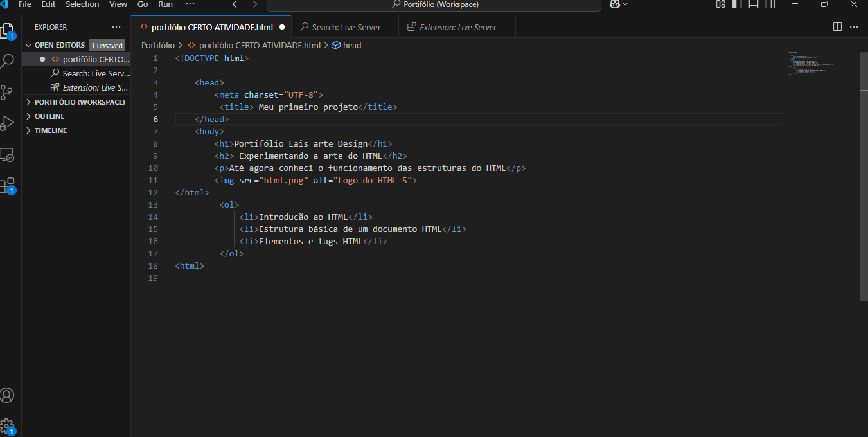
Task: Open the Remote Explorer view
Action: [7, 155]
